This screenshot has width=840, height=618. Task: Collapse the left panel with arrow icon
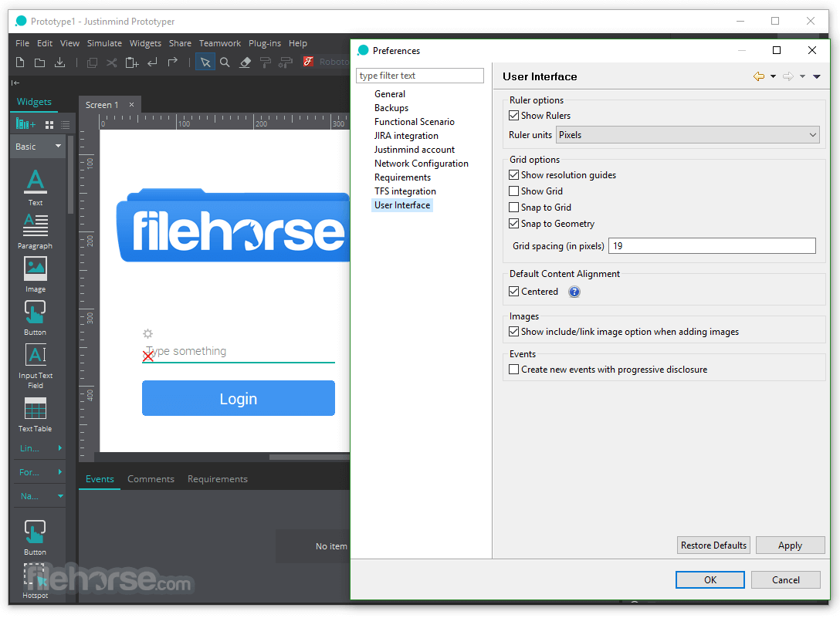point(15,83)
